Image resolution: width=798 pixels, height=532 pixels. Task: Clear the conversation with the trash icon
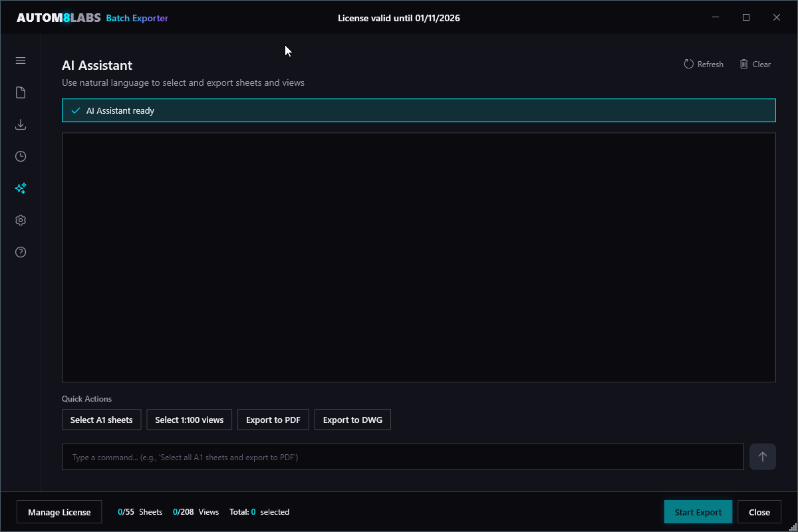(755, 64)
